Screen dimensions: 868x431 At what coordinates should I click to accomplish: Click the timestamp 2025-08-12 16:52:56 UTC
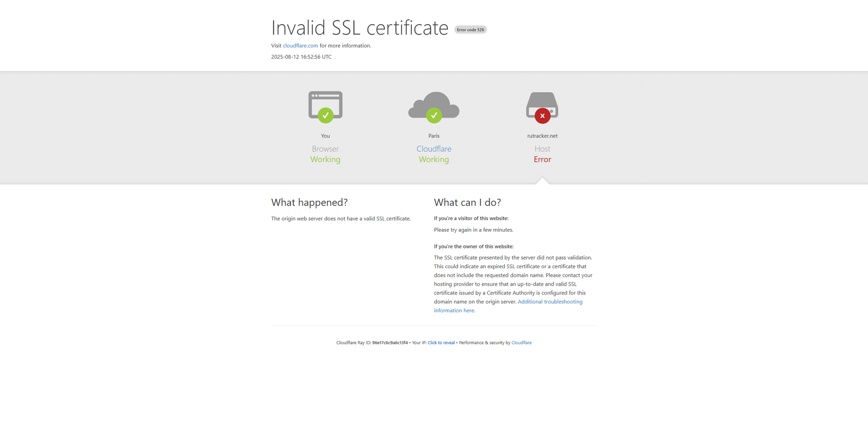301,57
